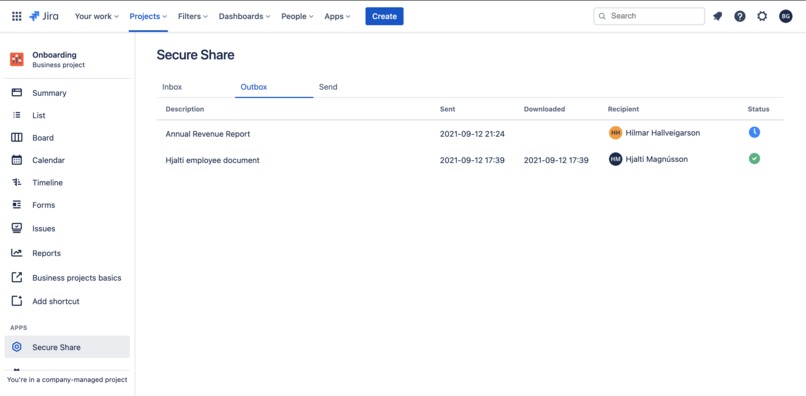Image resolution: width=806 pixels, height=396 pixels.
Task: Switch to the Inbox tab
Action: (x=172, y=87)
